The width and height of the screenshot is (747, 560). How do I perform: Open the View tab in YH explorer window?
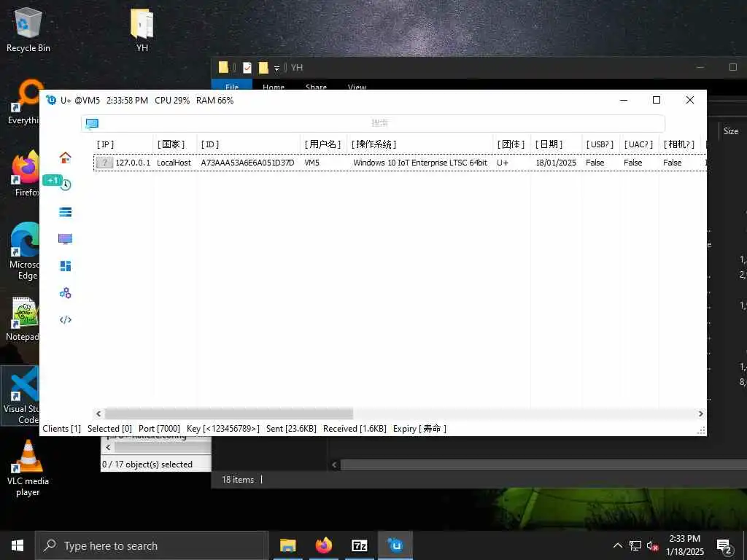[x=357, y=86]
